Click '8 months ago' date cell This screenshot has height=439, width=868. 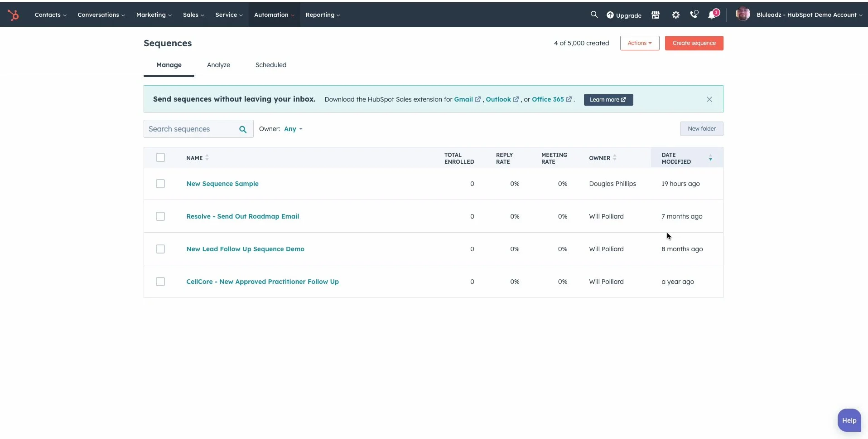click(682, 249)
